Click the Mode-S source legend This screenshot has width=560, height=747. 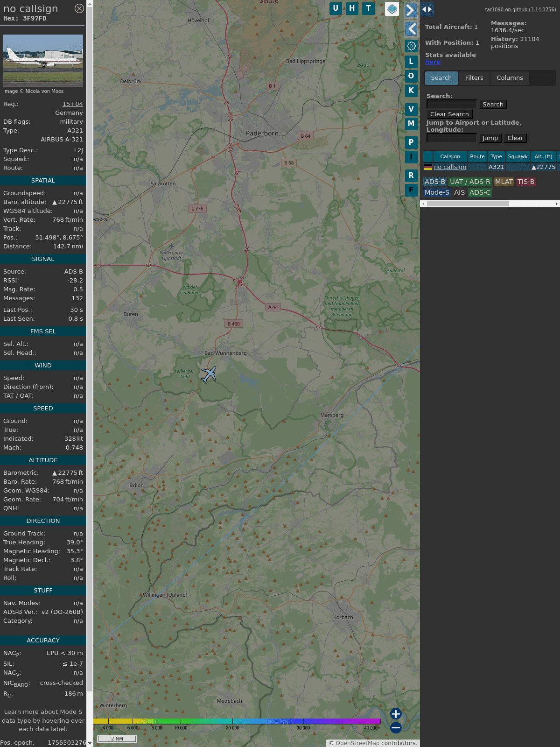tap(437, 193)
